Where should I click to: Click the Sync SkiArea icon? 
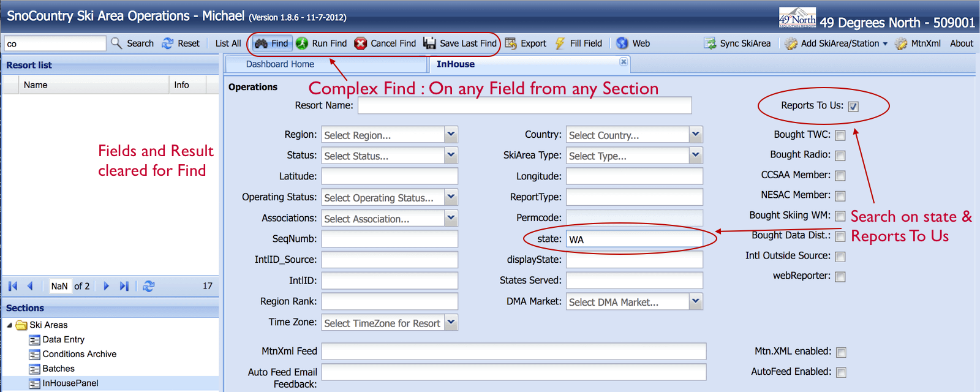pyautogui.click(x=710, y=43)
